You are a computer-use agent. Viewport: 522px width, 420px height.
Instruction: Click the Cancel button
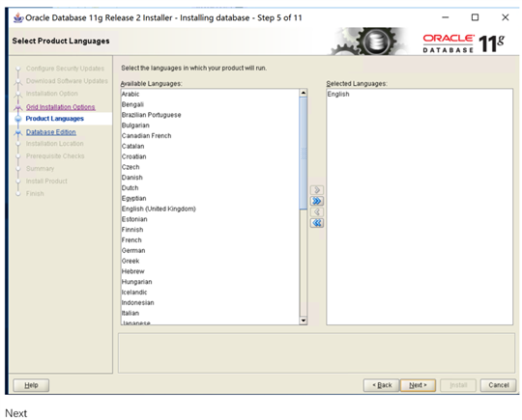498,385
